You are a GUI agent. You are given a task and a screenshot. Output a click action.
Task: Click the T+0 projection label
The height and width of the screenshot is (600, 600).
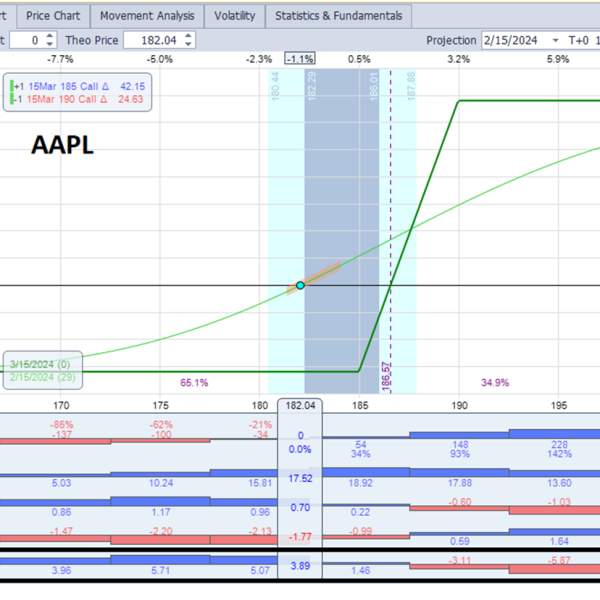[x=579, y=40]
